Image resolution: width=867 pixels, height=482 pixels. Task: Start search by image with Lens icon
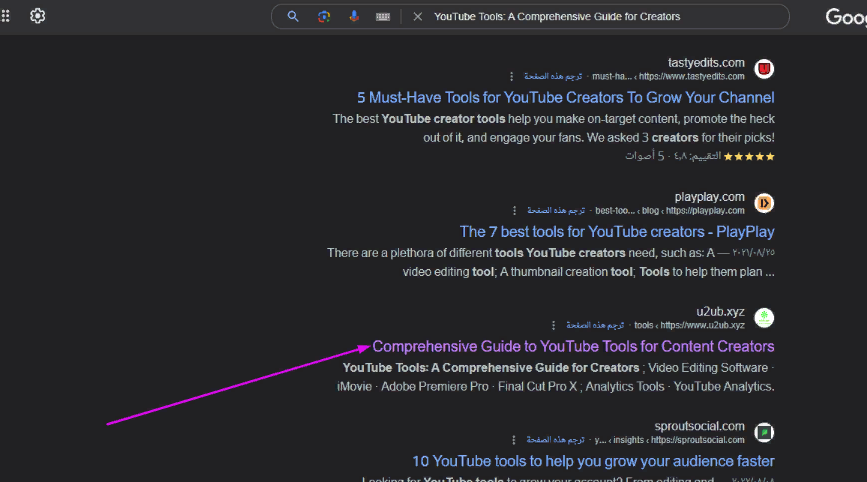point(324,17)
